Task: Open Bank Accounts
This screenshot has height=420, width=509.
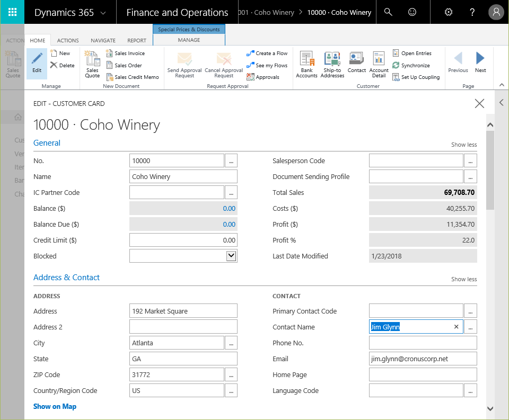Action: (306, 64)
